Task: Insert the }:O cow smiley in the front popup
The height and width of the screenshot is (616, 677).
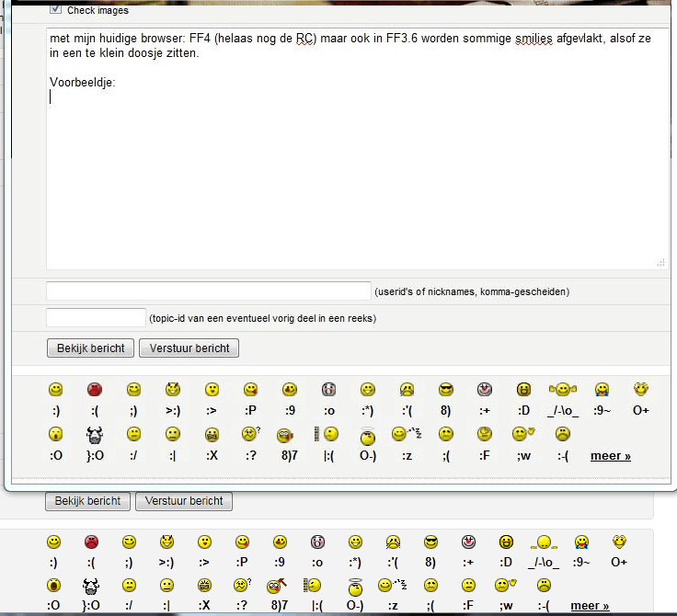Action: (x=95, y=435)
